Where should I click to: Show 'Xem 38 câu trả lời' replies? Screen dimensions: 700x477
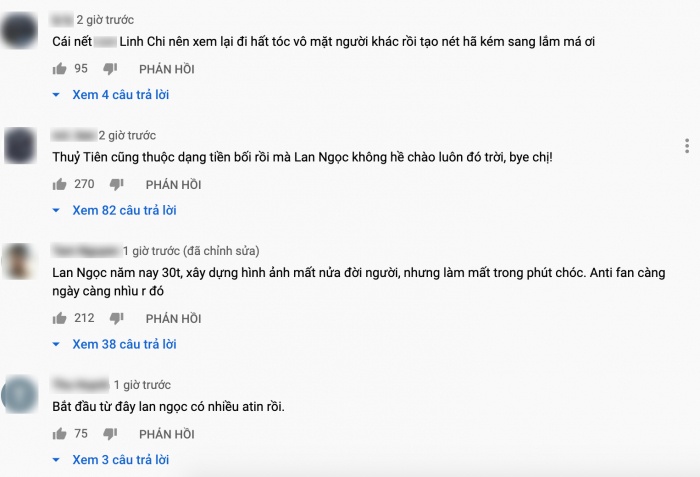pos(116,344)
